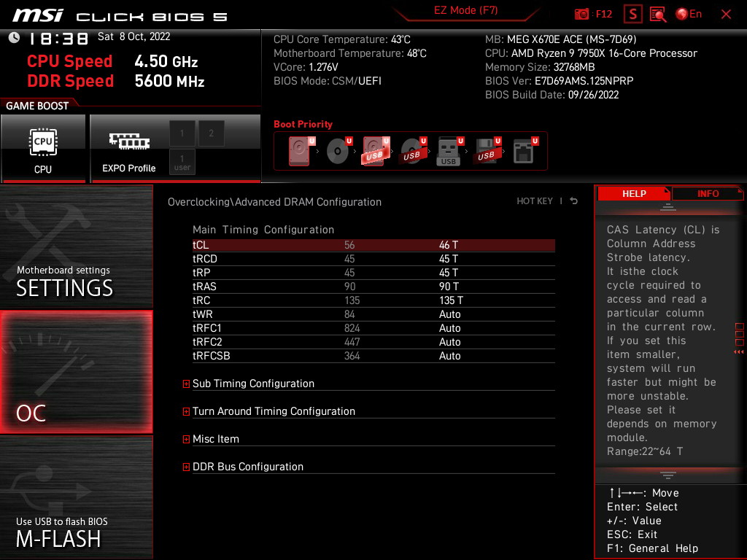Change language using the En globe icon

pos(689,15)
